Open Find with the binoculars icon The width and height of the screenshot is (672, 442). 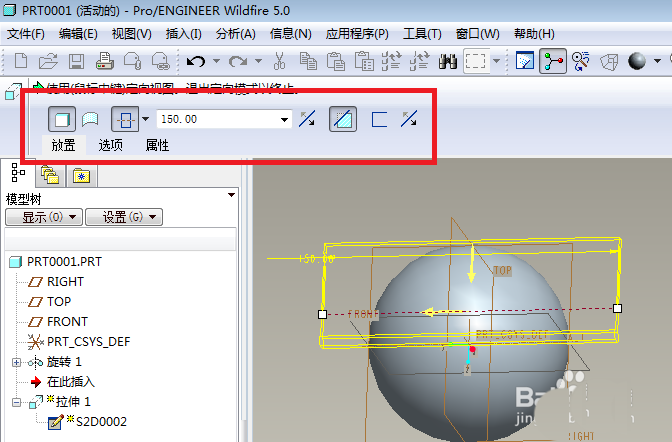448,61
